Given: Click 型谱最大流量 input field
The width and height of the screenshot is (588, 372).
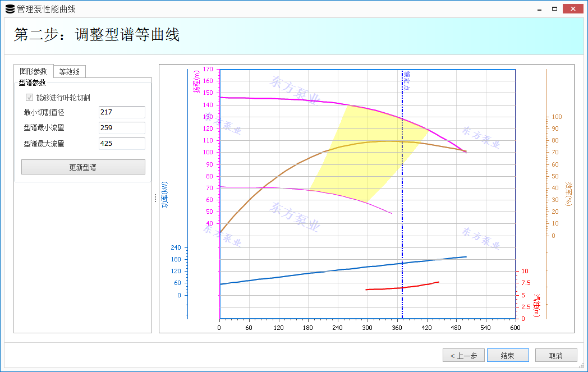Looking at the screenshot, I should point(122,144).
